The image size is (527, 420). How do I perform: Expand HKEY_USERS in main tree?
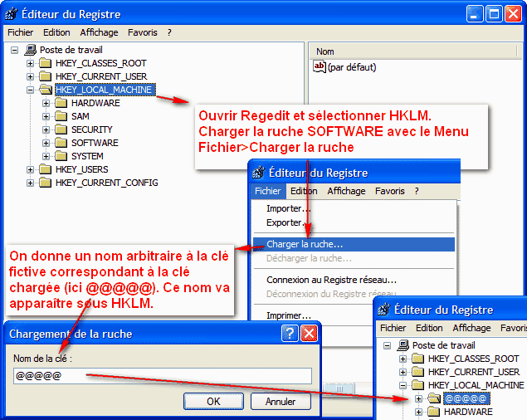30,169
